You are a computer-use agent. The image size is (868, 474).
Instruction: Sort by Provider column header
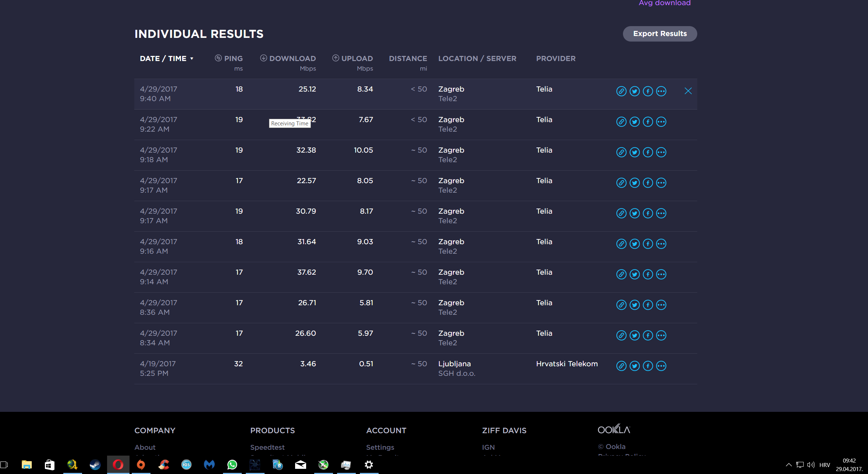pos(556,58)
